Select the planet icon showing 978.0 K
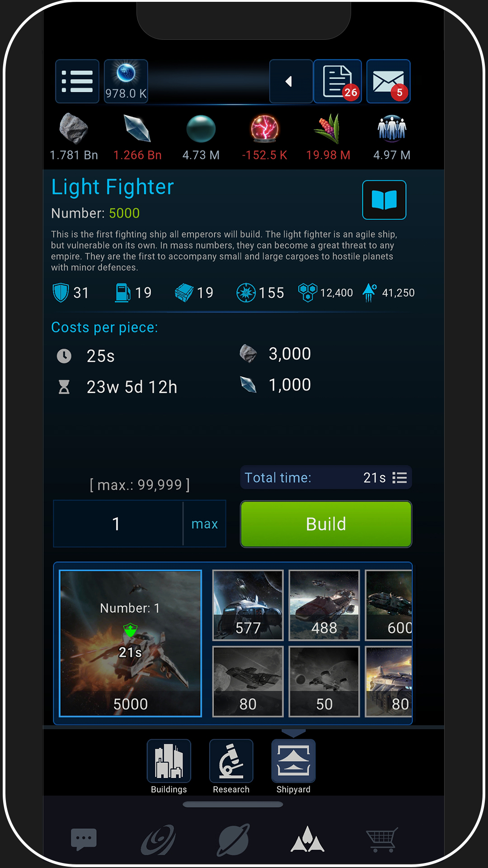The image size is (488, 868). [x=126, y=81]
